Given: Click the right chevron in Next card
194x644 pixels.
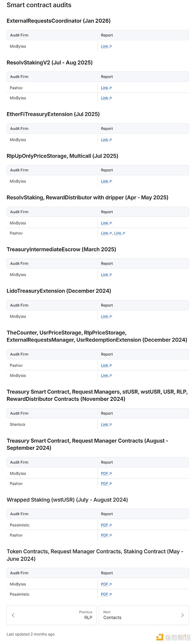Looking at the screenshot, I should [x=182, y=615].
